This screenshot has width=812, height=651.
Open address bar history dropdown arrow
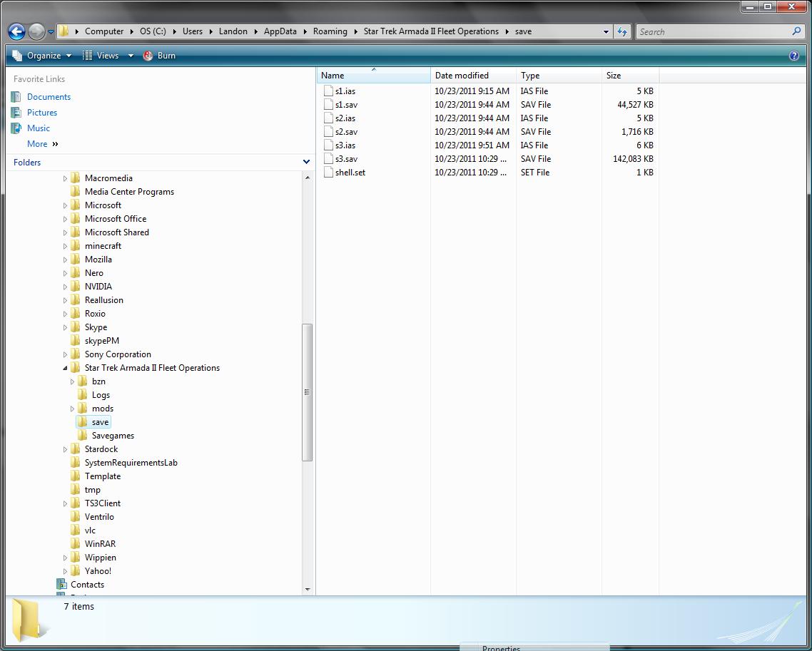pyautogui.click(x=606, y=31)
